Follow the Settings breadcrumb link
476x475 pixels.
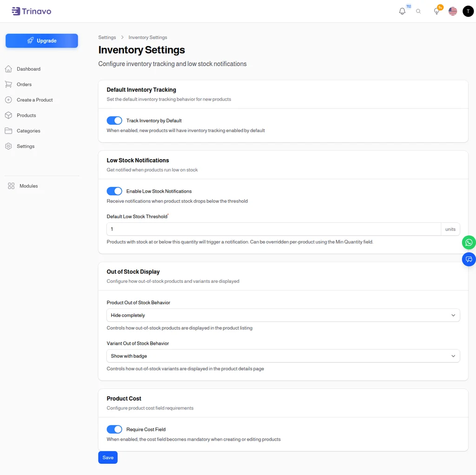(x=107, y=37)
